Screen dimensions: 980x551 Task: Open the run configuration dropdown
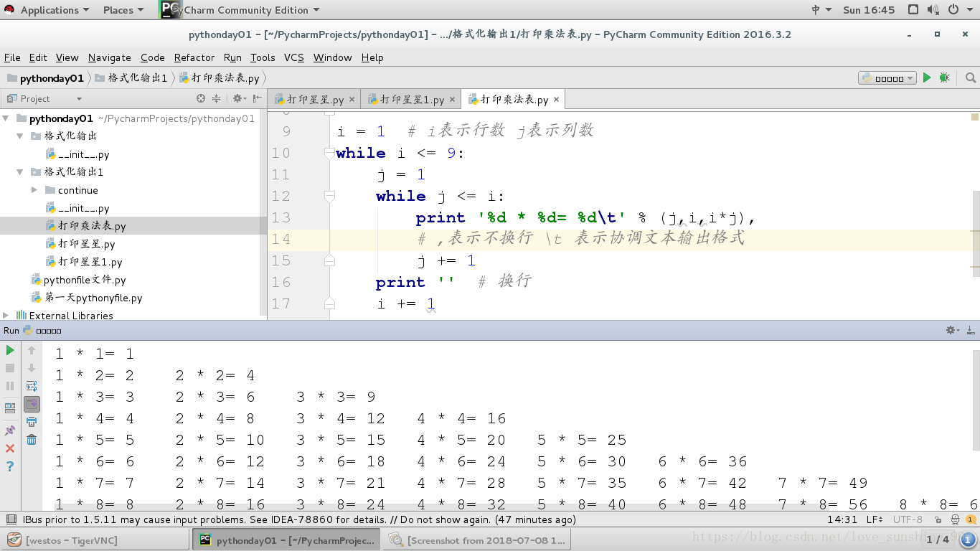[x=887, y=77]
